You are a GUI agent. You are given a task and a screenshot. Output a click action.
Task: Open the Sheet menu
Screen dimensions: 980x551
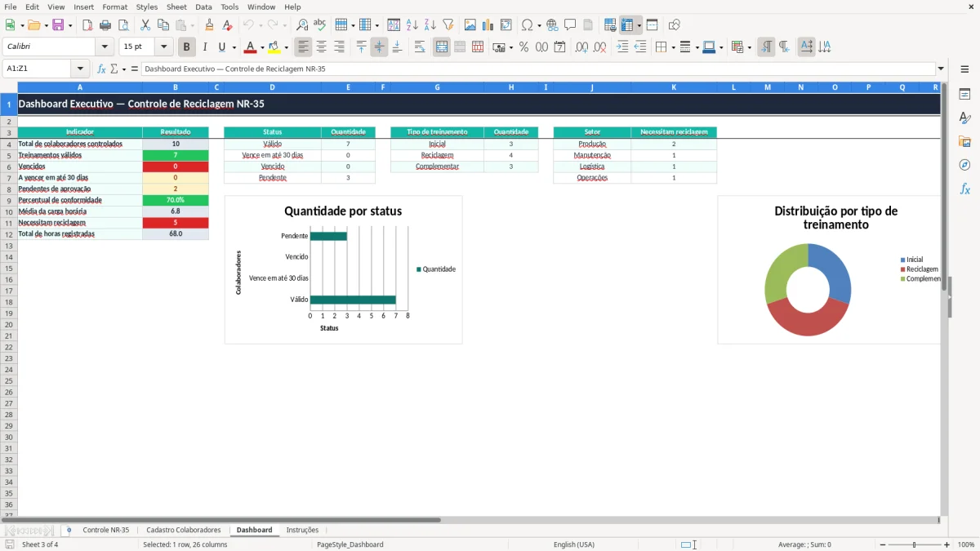(176, 7)
